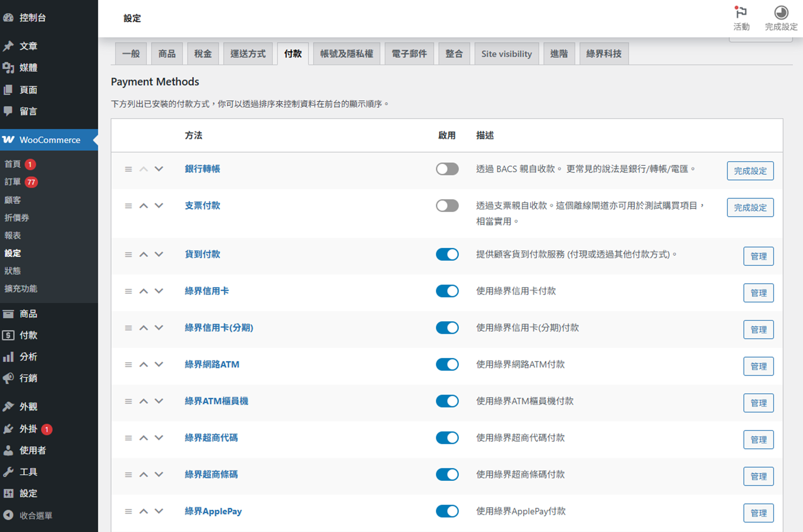
Task: Click the 完成設定 progress circle icon
Action: 781,13
